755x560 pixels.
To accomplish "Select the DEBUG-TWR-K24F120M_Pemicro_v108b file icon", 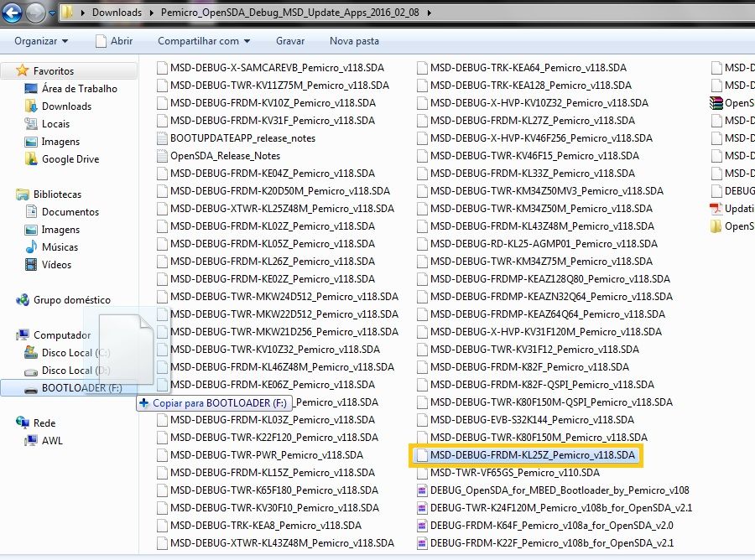I will click(422, 508).
